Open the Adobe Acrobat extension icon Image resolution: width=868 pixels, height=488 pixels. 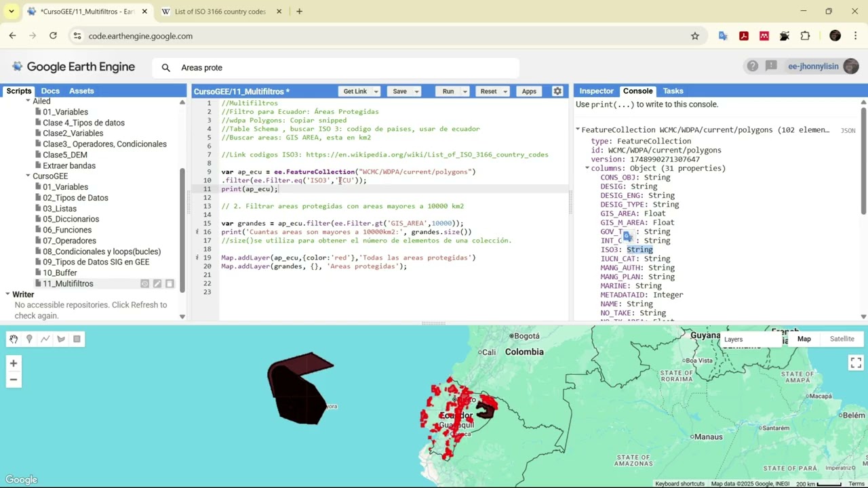tap(744, 36)
